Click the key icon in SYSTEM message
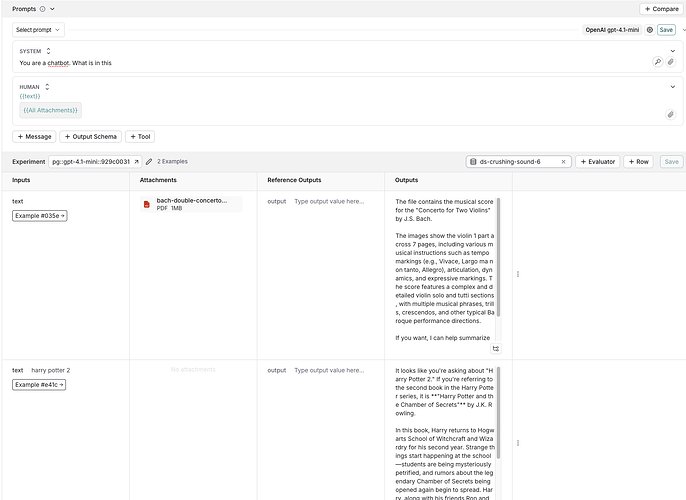Screen dimensions: 686x500 [658, 62]
